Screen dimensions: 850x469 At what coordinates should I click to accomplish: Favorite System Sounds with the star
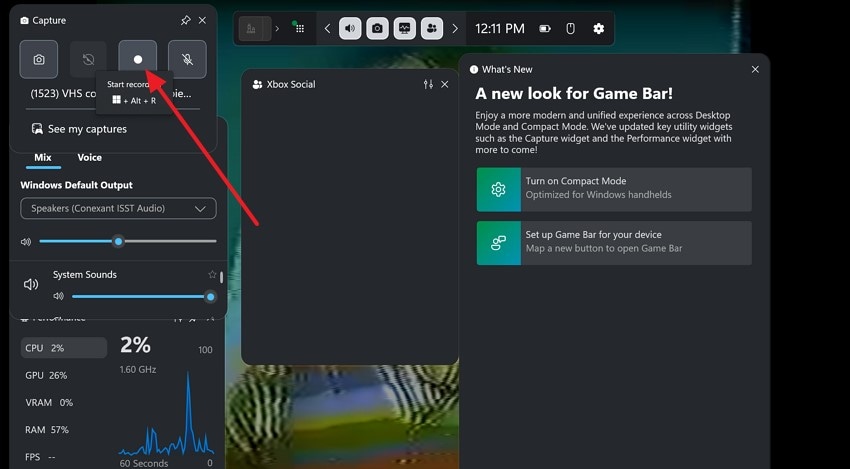pos(212,275)
